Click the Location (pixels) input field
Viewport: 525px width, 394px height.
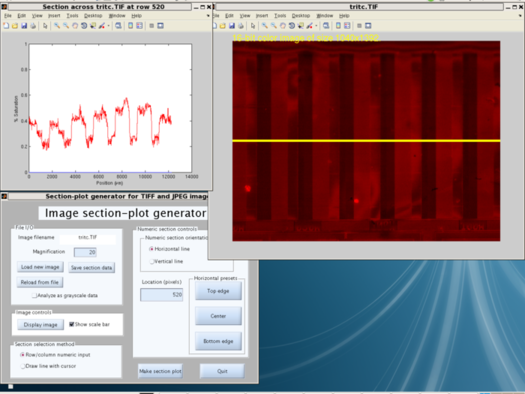[161, 295]
